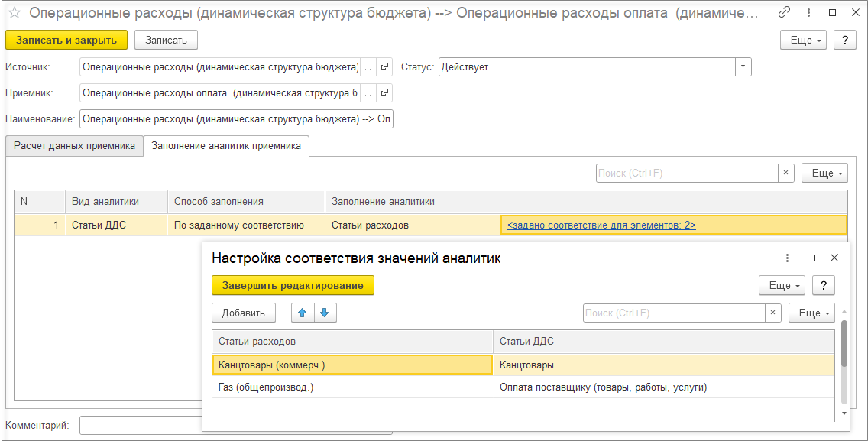
Task: Open the Источник field open-form icon
Action: tap(385, 67)
